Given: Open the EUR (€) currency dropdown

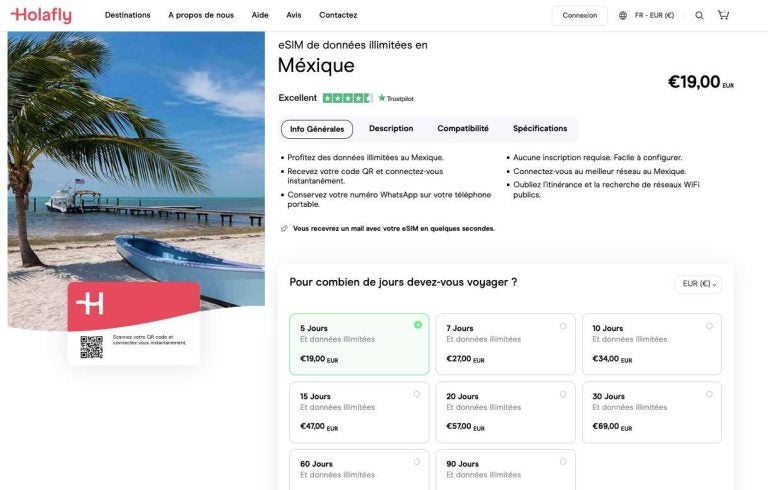Looking at the screenshot, I should coord(699,284).
